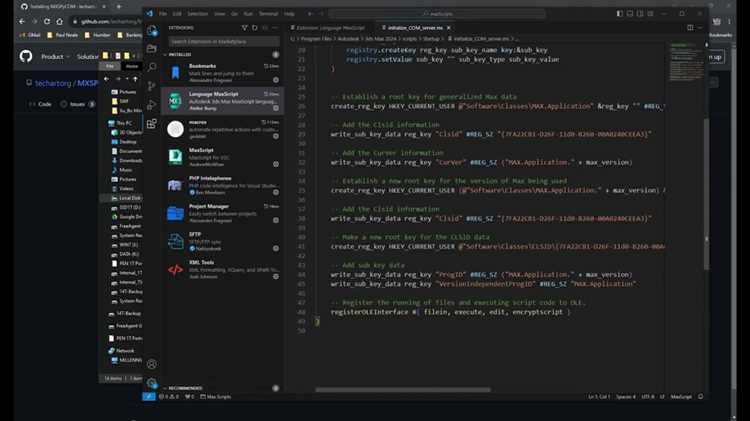Click Home tab in File Explorer window
The image size is (750, 421).
click(132, 66)
